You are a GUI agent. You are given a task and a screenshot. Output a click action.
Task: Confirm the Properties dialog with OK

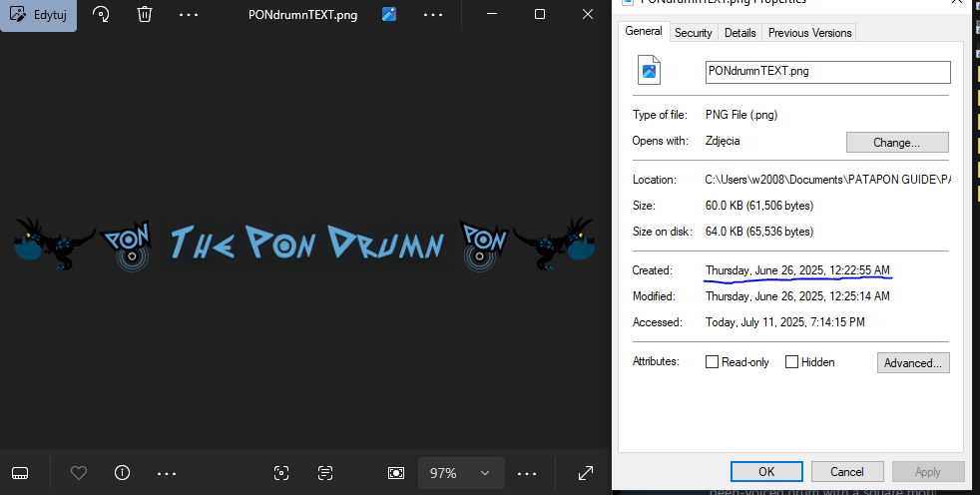coord(766,472)
